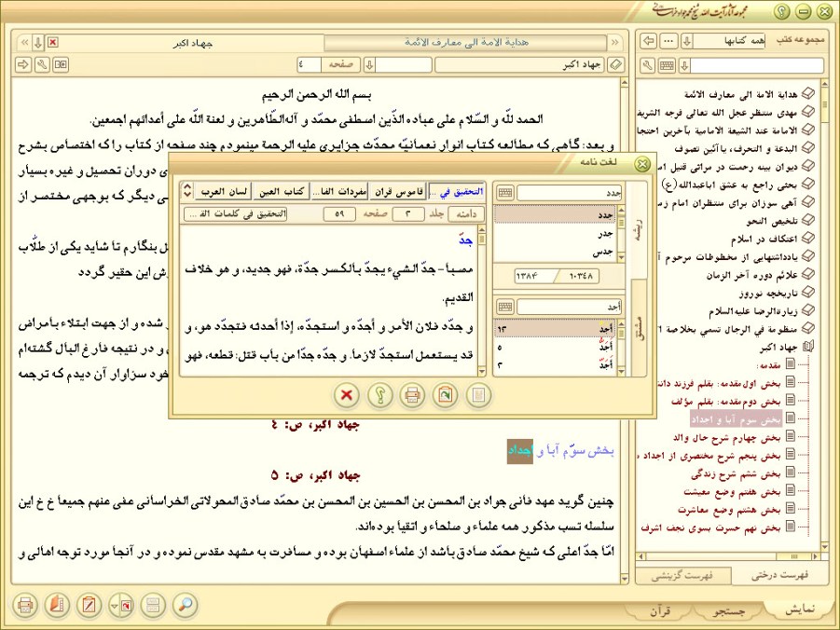Click the blank page icon in the dictionary dialog
The height and width of the screenshot is (630, 840).
[478, 395]
